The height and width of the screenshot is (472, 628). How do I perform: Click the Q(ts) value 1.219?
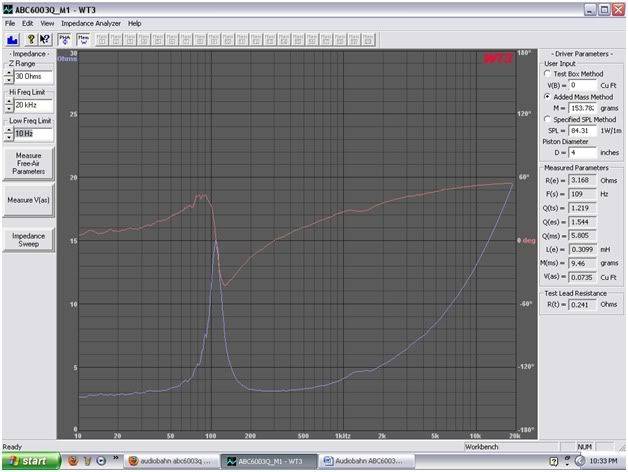583,208
